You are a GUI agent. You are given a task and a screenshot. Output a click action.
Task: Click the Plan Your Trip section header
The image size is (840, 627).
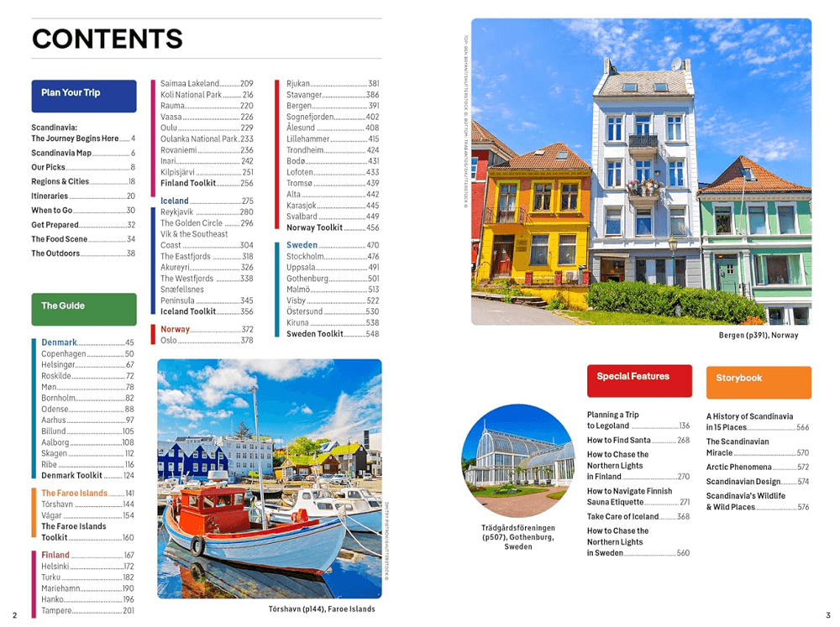pyautogui.click(x=83, y=95)
